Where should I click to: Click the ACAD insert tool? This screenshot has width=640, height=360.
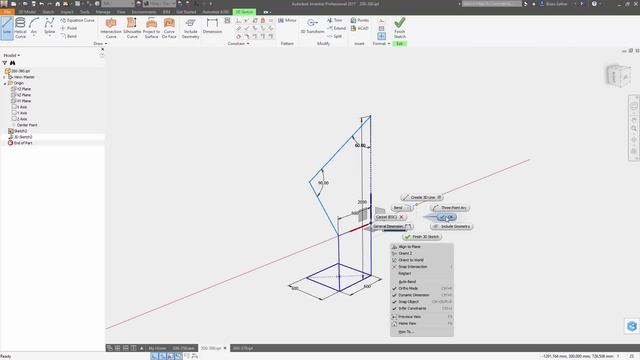[x=360, y=28]
